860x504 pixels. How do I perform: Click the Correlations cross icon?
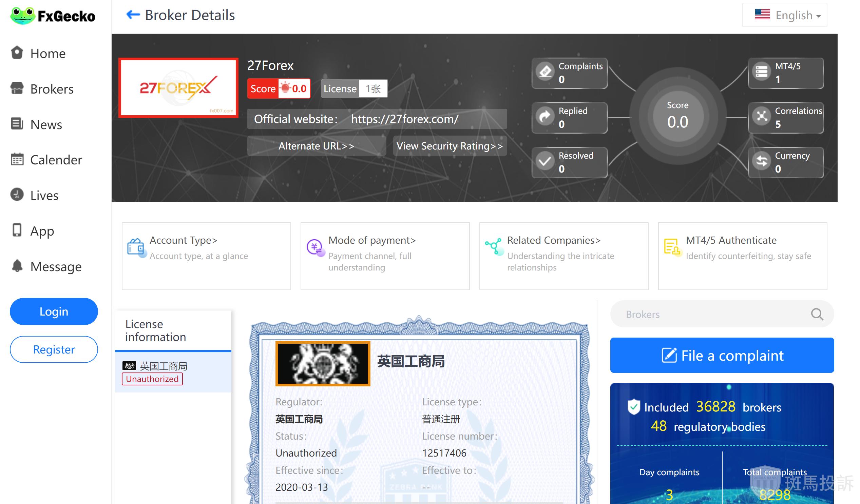click(x=761, y=117)
